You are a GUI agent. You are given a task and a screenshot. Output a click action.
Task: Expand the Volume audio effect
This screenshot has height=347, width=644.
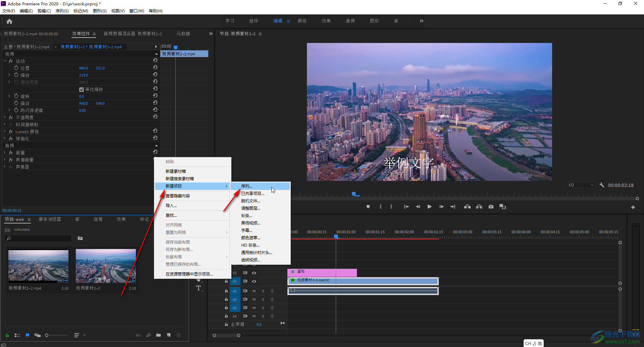pyautogui.click(x=5, y=152)
